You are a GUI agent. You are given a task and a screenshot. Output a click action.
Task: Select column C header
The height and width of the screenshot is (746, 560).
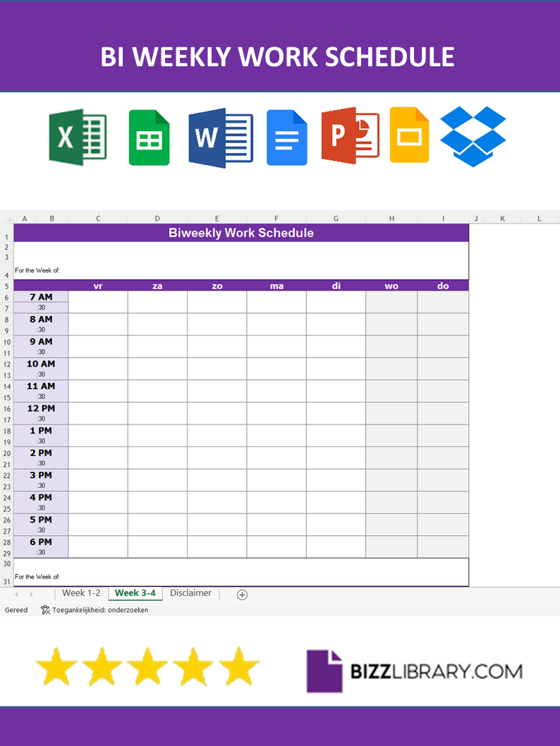(98, 219)
